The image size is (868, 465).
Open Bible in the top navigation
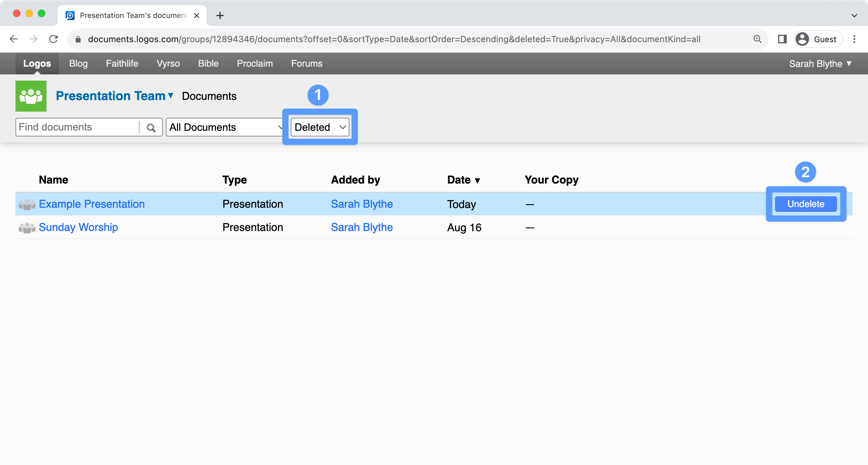coord(208,63)
